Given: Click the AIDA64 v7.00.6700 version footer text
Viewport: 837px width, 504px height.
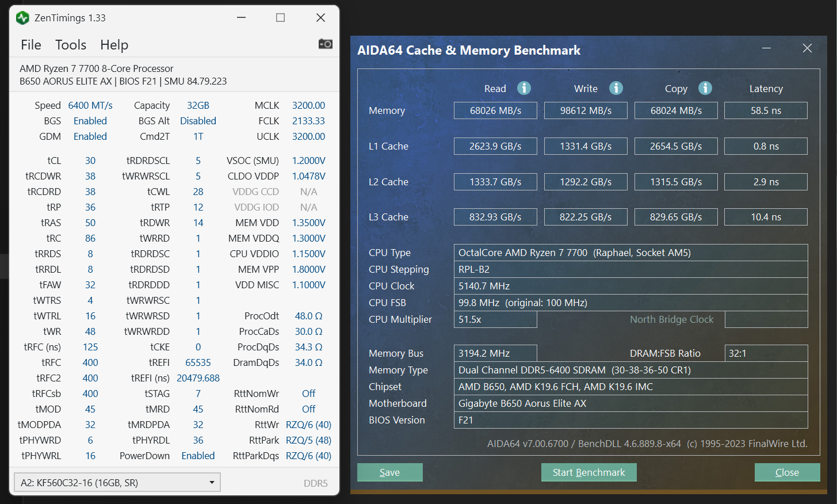Looking at the screenshot, I should (x=647, y=444).
